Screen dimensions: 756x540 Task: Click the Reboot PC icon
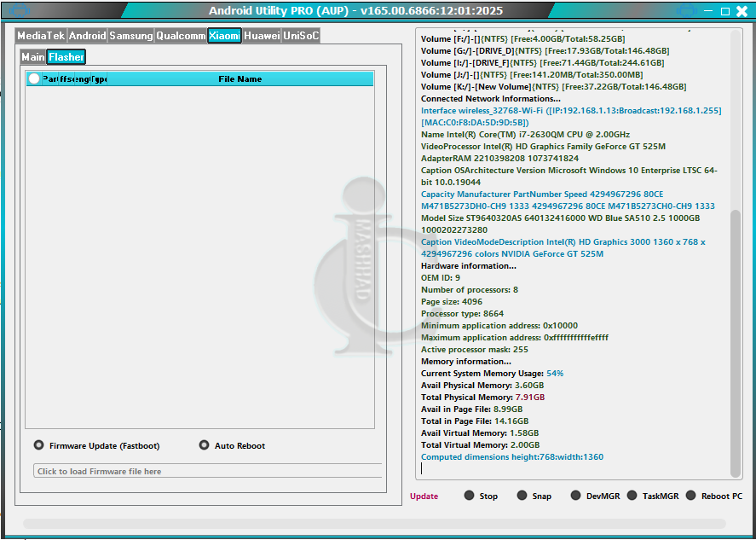(691, 496)
